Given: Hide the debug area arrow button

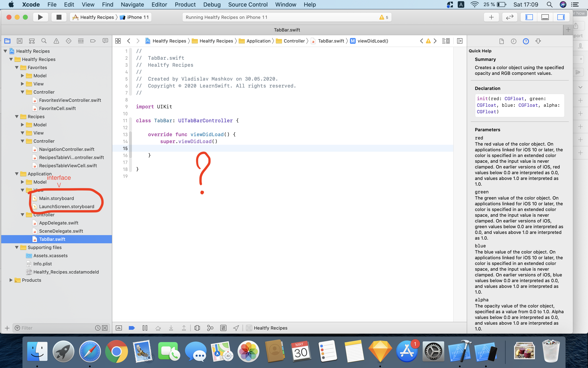Looking at the screenshot, I should [x=119, y=328].
